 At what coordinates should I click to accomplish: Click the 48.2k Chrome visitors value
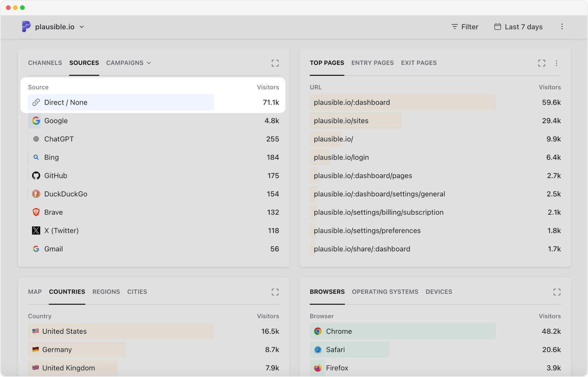click(551, 331)
